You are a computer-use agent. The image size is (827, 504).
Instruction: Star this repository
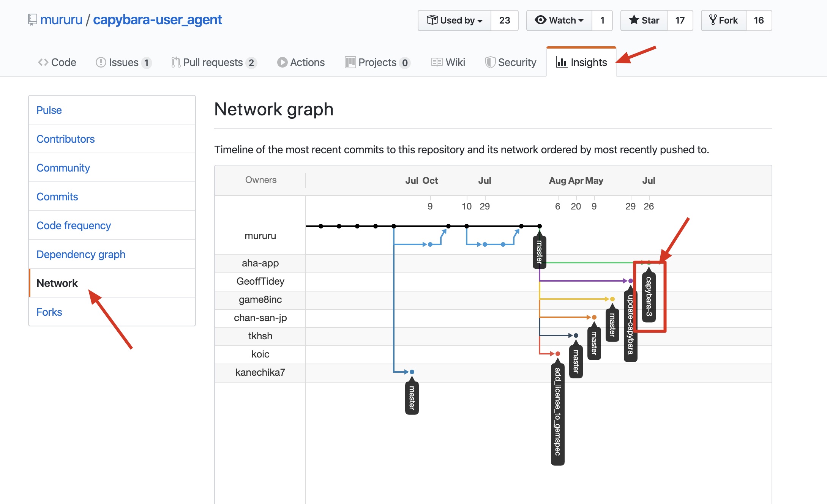644,20
